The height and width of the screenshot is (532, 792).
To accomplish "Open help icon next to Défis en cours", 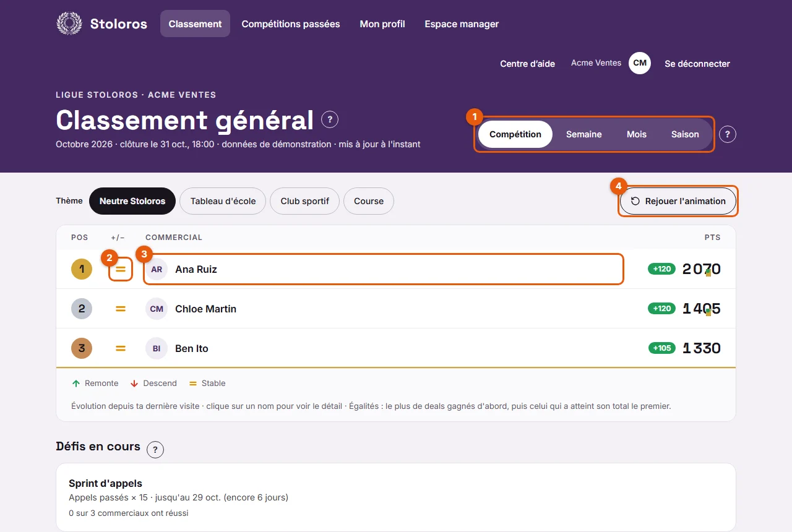I will pyautogui.click(x=155, y=450).
